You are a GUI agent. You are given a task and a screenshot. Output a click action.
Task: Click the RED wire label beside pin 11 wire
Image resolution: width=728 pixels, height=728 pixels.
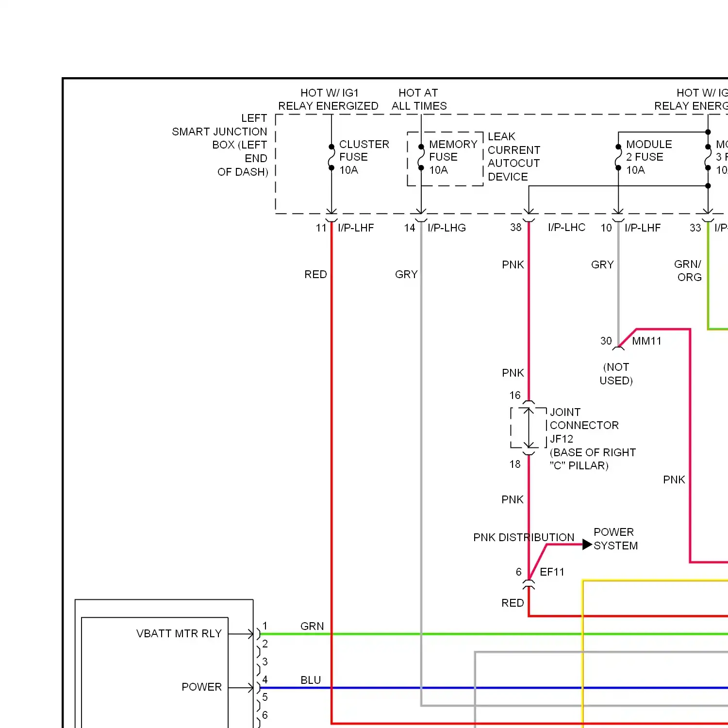[x=315, y=274]
